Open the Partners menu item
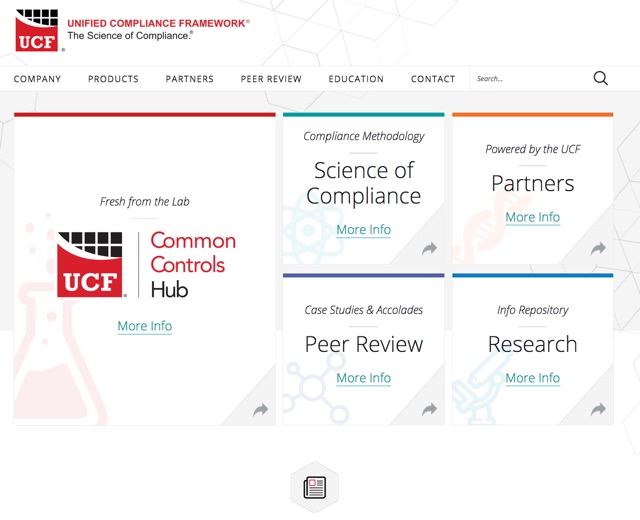The height and width of the screenshot is (520, 640). [189, 79]
